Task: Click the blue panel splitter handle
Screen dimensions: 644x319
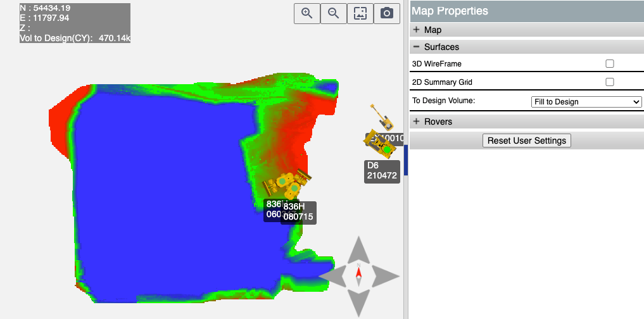Action: (x=406, y=160)
